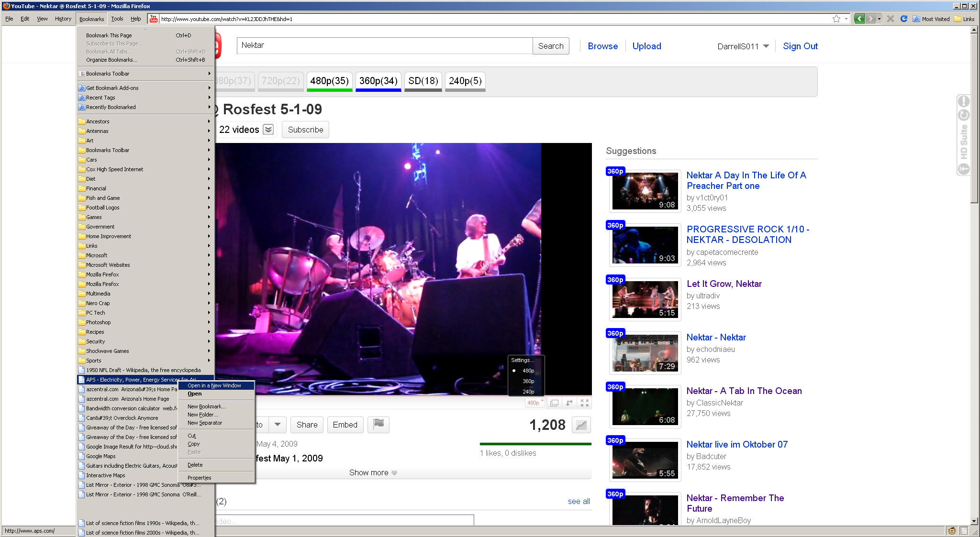Click the Nektar search input field

[385, 46]
